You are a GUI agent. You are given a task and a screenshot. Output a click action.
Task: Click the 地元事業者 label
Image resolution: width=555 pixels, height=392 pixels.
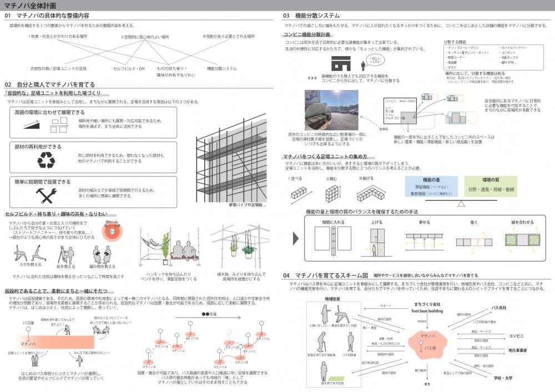point(517,350)
